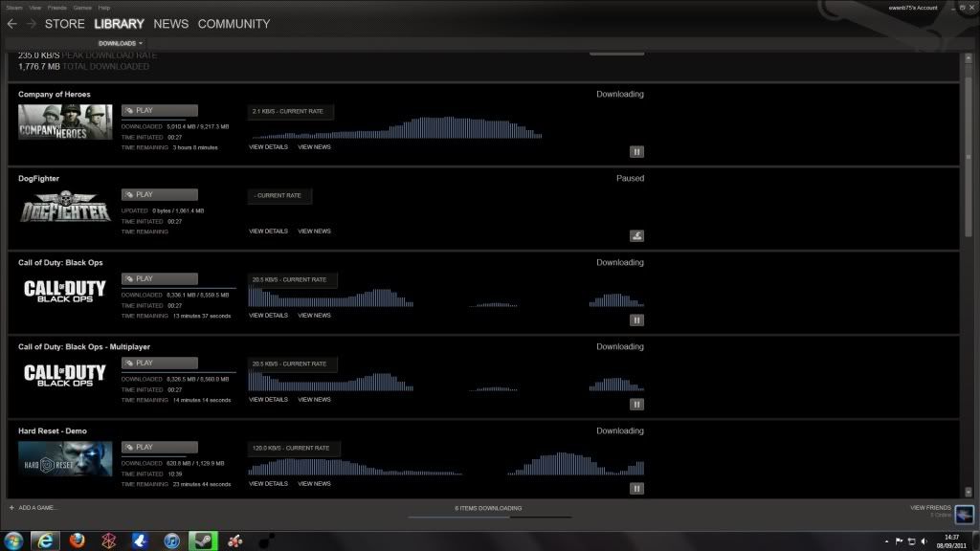Resume the paused DogFighter download

tap(636, 236)
